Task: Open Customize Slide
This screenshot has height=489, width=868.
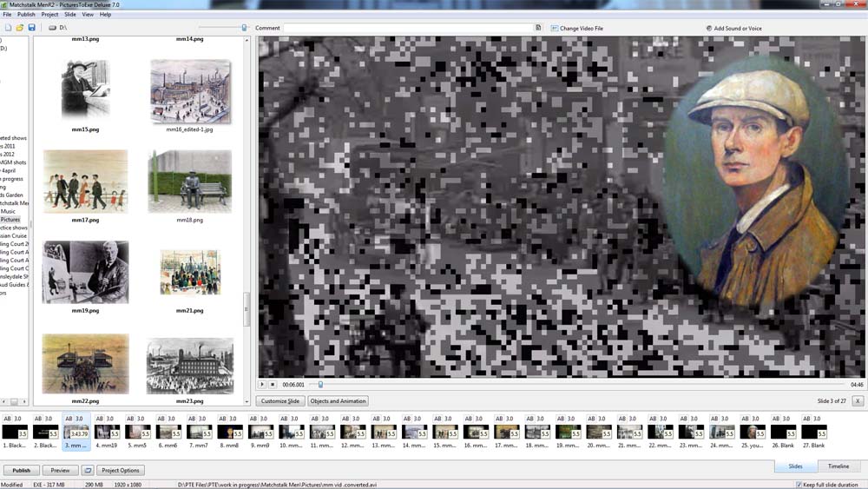Action: pos(280,401)
